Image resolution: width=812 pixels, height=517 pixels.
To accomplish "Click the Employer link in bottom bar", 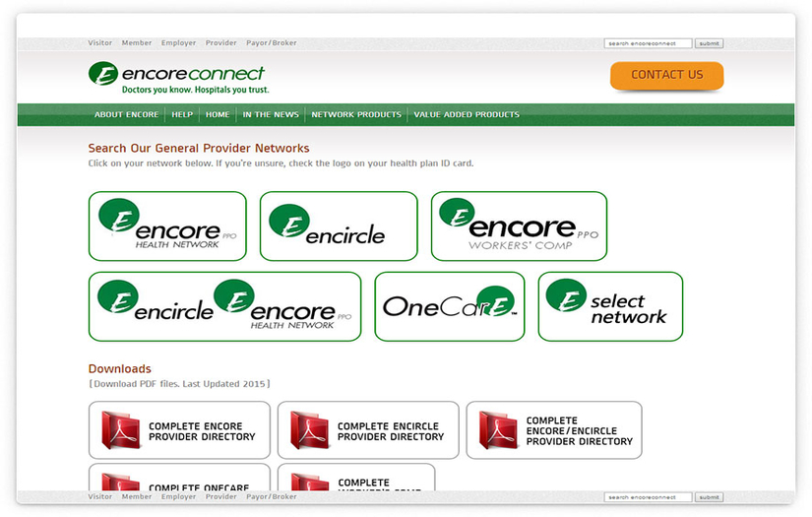I will [x=179, y=496].
